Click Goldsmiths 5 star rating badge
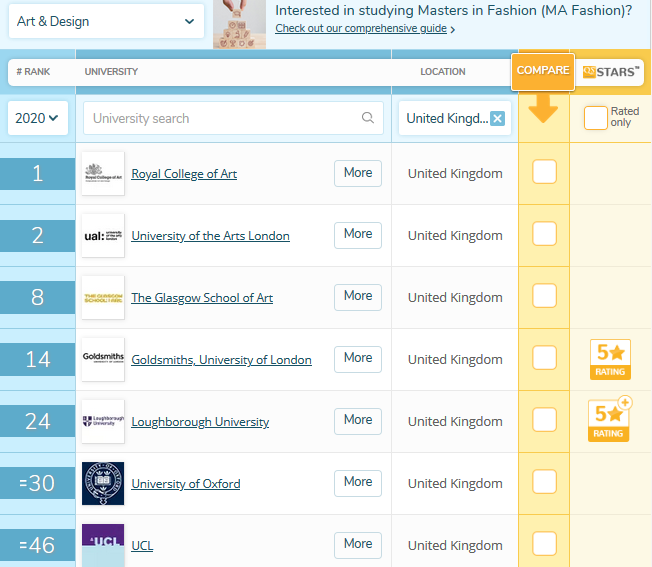 610,359
